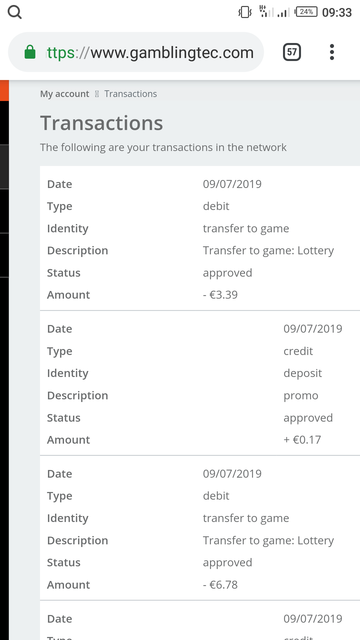Screen dimensions: 360x640
Task: Open the tab switcher showing 57
Action: (x=292, y=52)
